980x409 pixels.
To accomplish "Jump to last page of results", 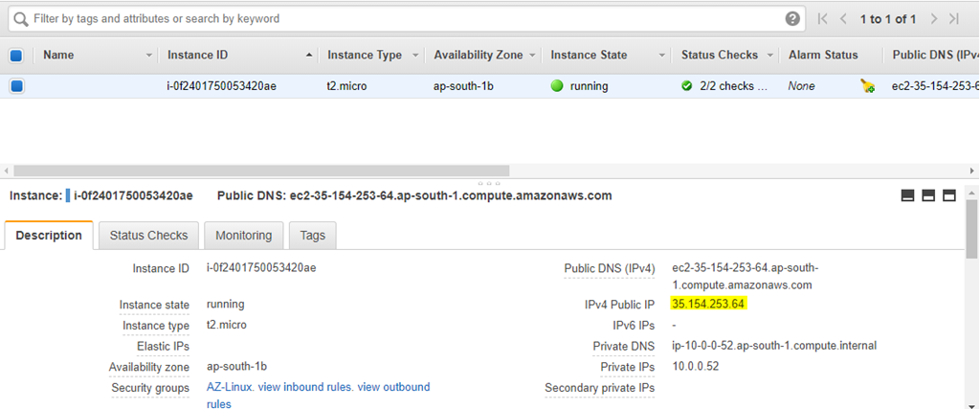I will pyautogui.click(x=954, y=19).
